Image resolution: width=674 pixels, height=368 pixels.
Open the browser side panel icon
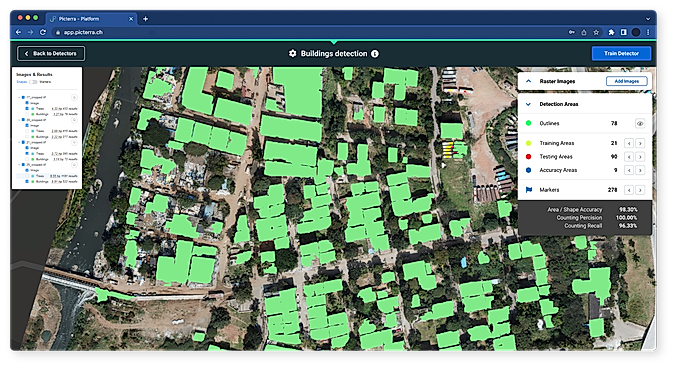(624, 32)
